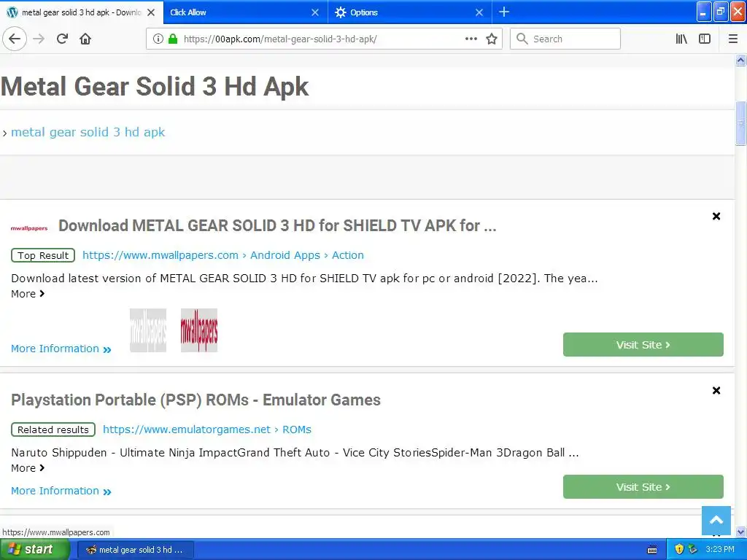Open the metal gear solid 3 hd apk breadcrumb link

click(88, 132)
